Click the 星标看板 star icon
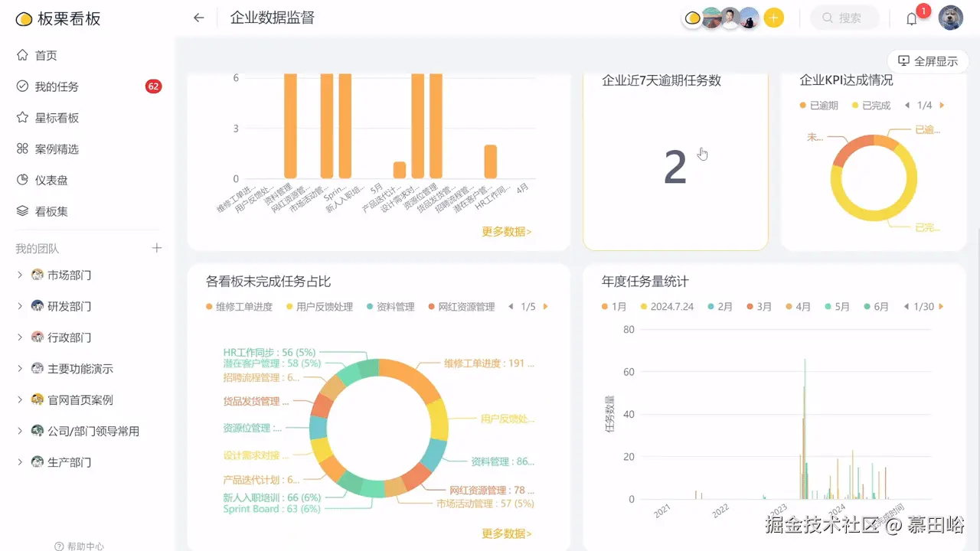This screenshot has width=980, height=551. 22,118
